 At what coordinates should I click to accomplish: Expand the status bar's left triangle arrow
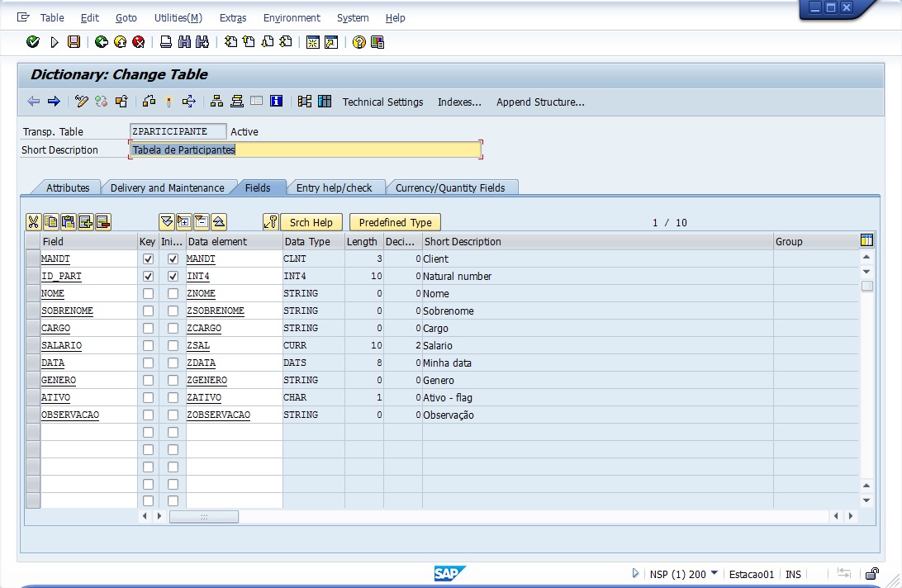[635, 573]
